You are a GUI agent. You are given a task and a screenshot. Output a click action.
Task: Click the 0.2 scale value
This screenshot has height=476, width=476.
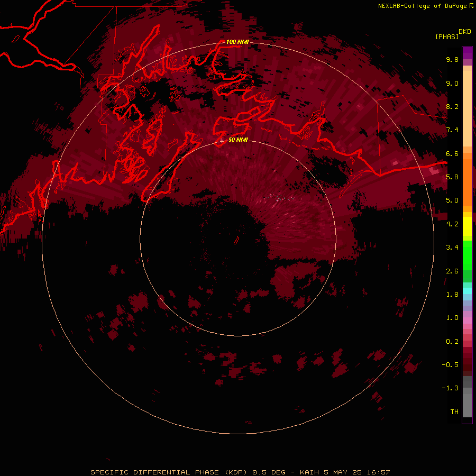pyautogui.click(x=452, y=342)
